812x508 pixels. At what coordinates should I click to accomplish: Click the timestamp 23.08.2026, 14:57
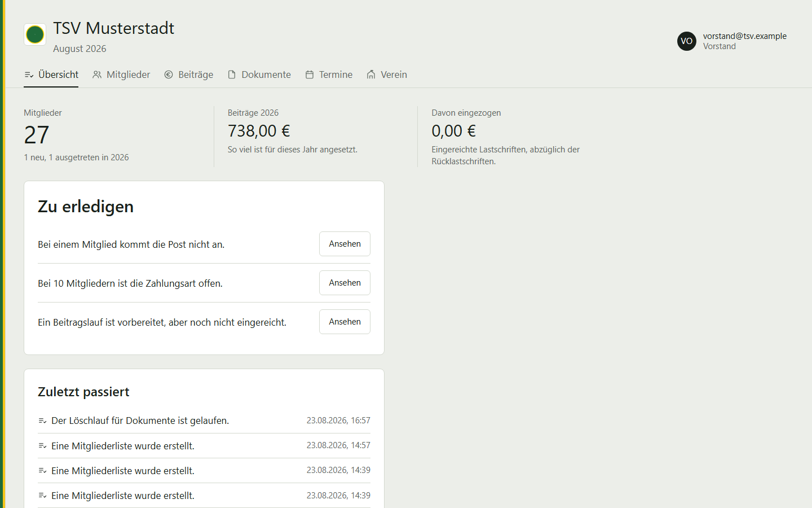click(x=338, y=445)
